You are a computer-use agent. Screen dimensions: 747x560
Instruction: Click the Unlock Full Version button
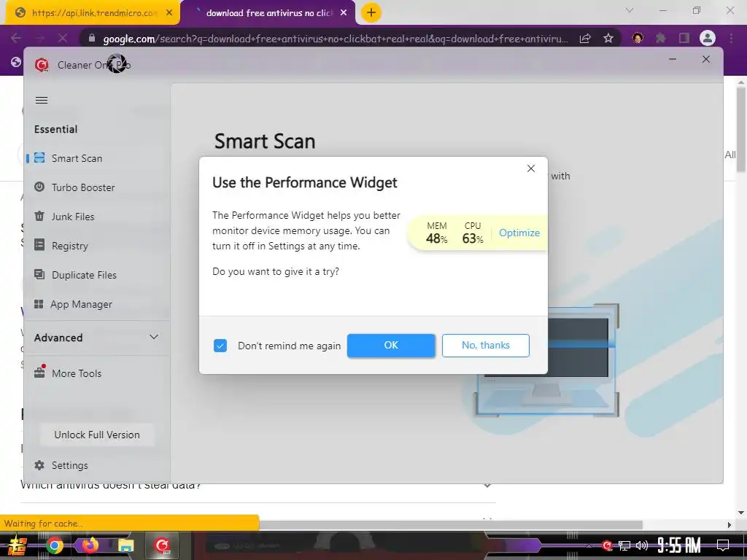[97, 435]
